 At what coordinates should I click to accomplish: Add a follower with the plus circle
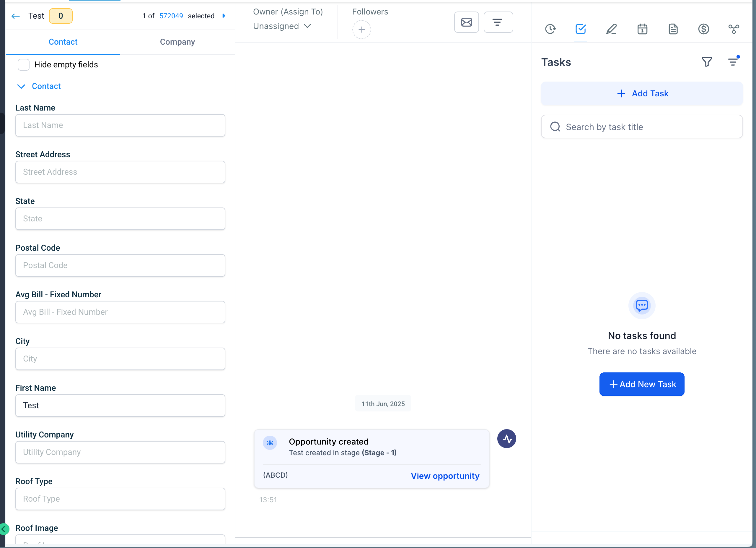coord(361,30)
